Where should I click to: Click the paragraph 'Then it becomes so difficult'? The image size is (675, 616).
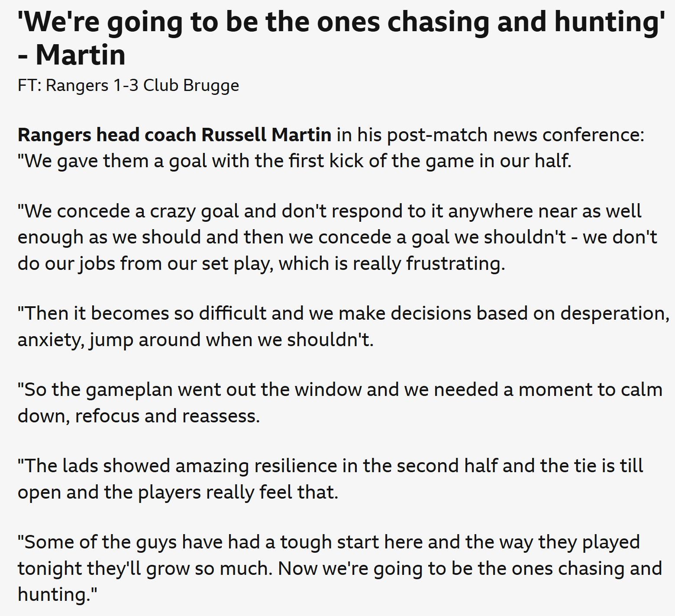(343, 326)
